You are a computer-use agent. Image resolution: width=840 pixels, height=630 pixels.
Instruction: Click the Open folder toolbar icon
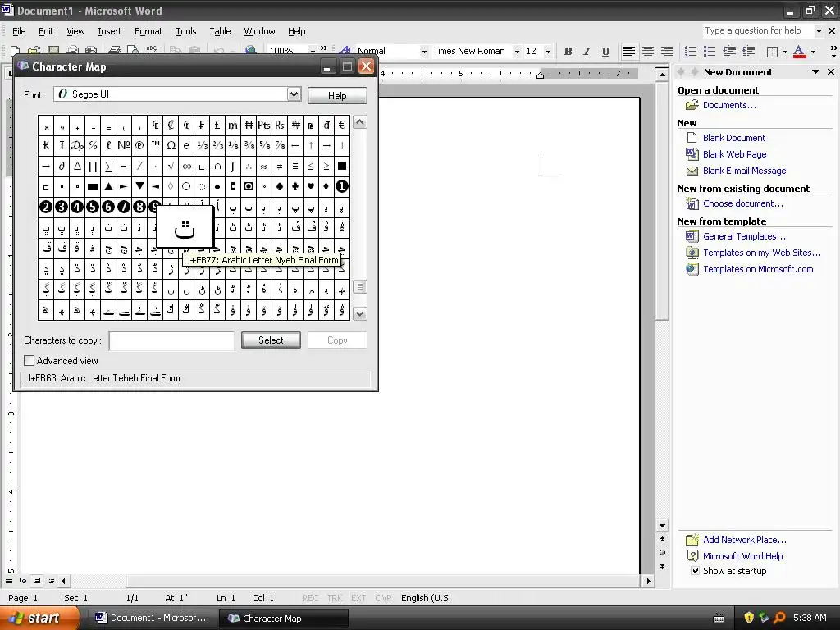(x=34, y=51)
